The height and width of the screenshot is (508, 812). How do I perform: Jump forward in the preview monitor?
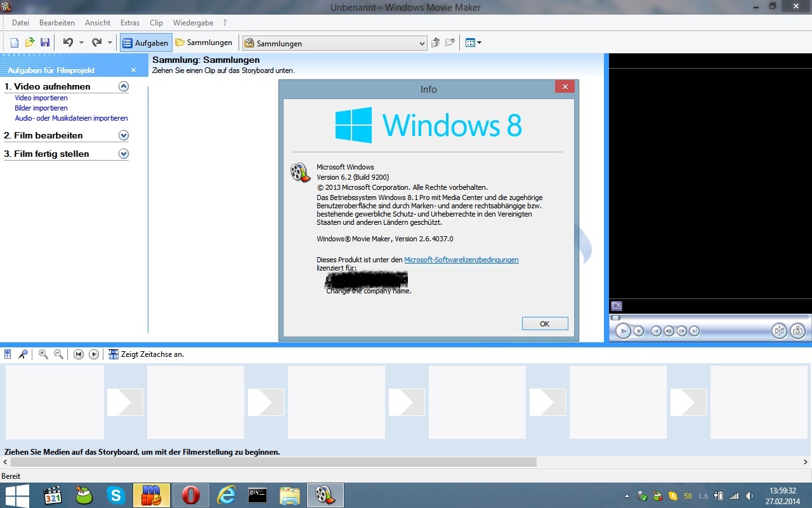coord(695,331)
